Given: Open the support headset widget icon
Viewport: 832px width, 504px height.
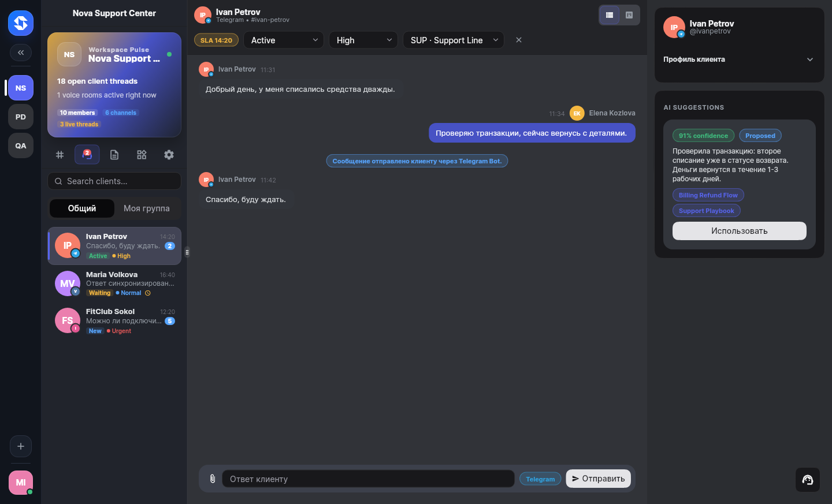Looking at the screenshot, I should (x=808, y=480).
